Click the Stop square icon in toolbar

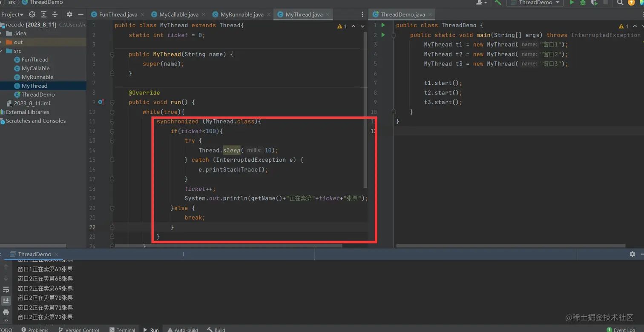[606, 3]
